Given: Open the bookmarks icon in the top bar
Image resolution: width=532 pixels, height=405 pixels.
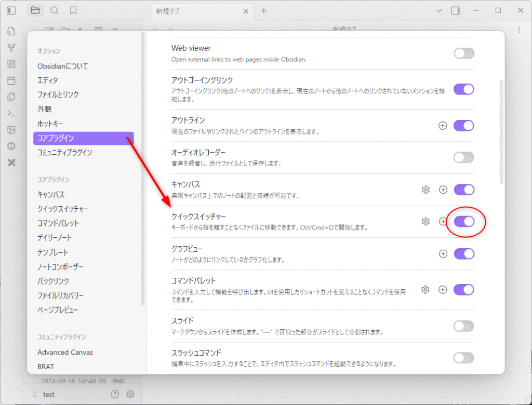Looking at the screenshot, I should coord(73,10).
